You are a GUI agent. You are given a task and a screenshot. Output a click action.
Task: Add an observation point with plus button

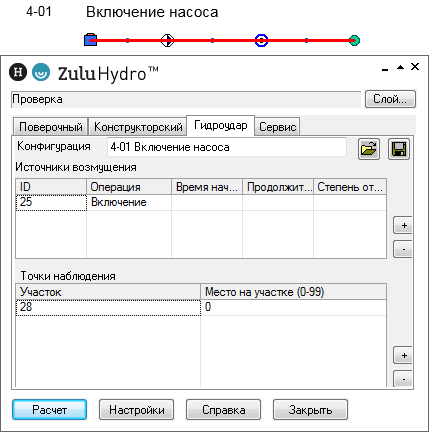point(404,355)
